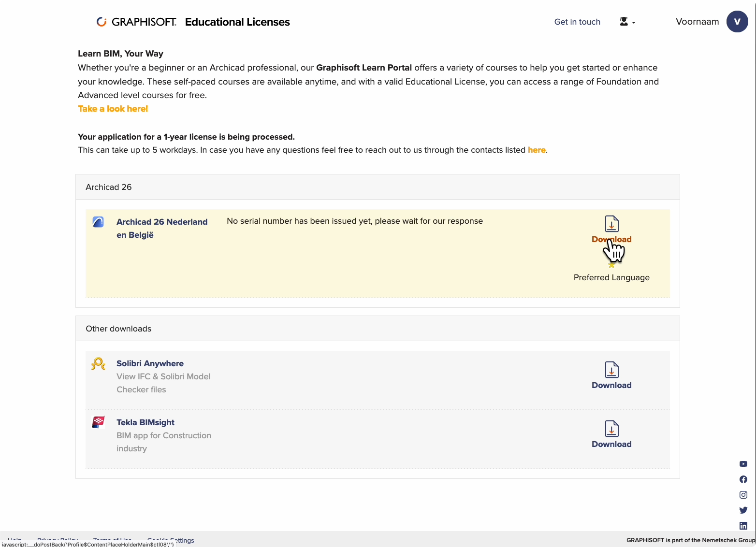Image resolution: width=756 pixels, height=547 pixels.
Task: Click 'View IFC & Solibri Model Checker files' description
Action: tap(163, 383)
